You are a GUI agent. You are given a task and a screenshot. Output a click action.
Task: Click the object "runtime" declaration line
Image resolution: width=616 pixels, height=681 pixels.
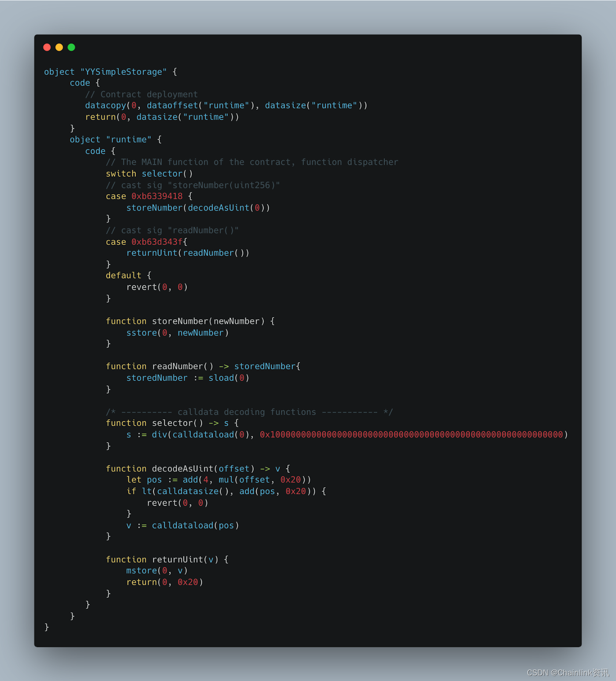tap(116, 140)
